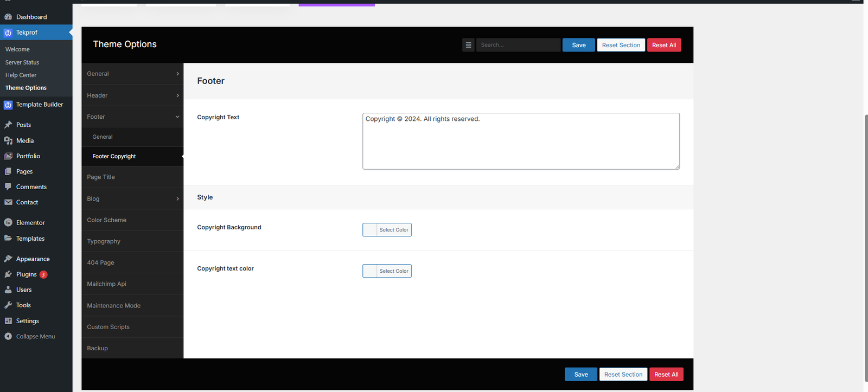
Task: Open the Server Status submenu link
Action: 22,62
